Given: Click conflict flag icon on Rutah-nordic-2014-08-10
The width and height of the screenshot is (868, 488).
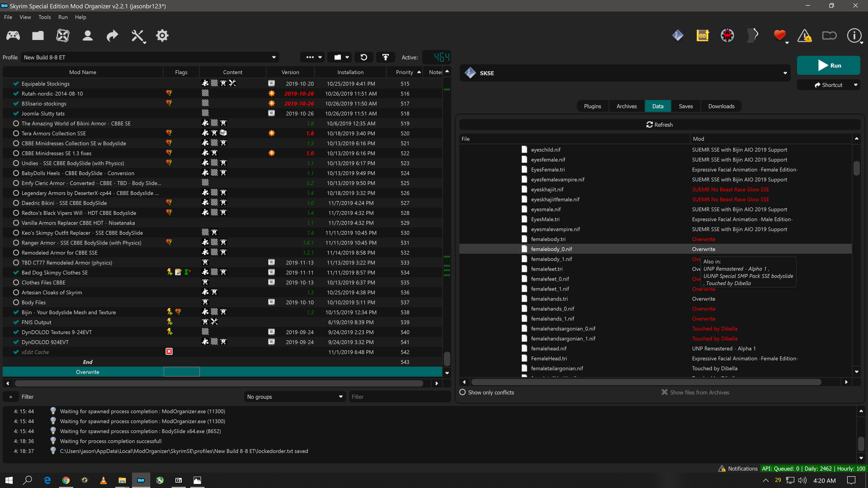Looking at the screenshot, I should click(169, 93).
